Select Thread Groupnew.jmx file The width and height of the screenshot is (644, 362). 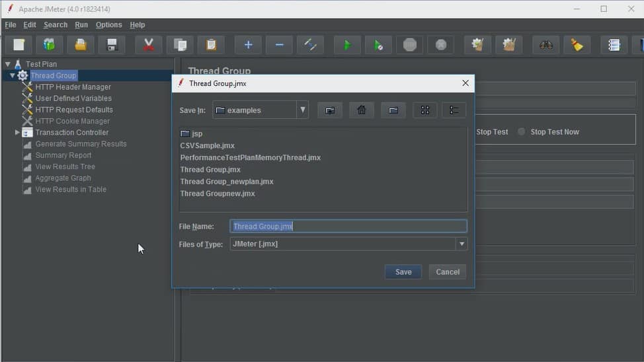pyautogui.click(x=218, y=193)
